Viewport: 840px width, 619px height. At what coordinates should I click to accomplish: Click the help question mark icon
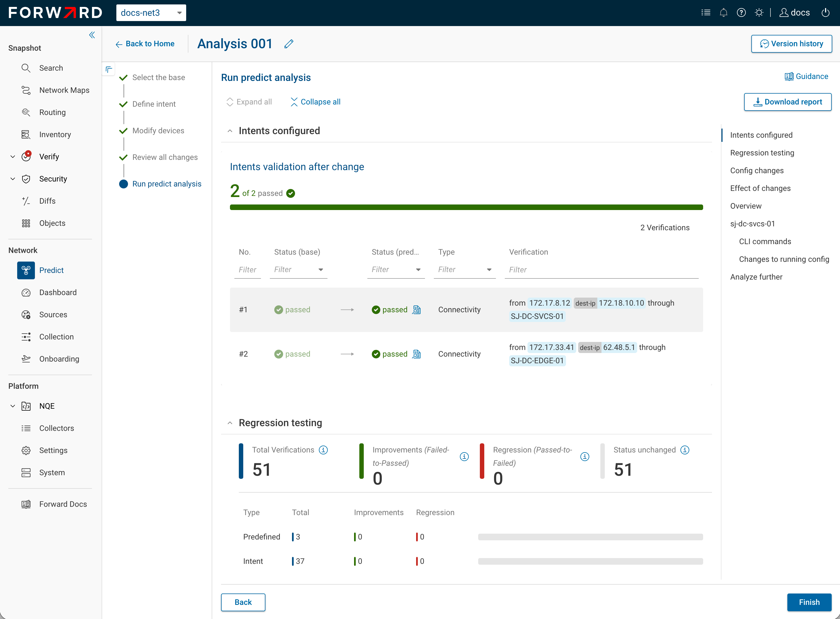741,13
